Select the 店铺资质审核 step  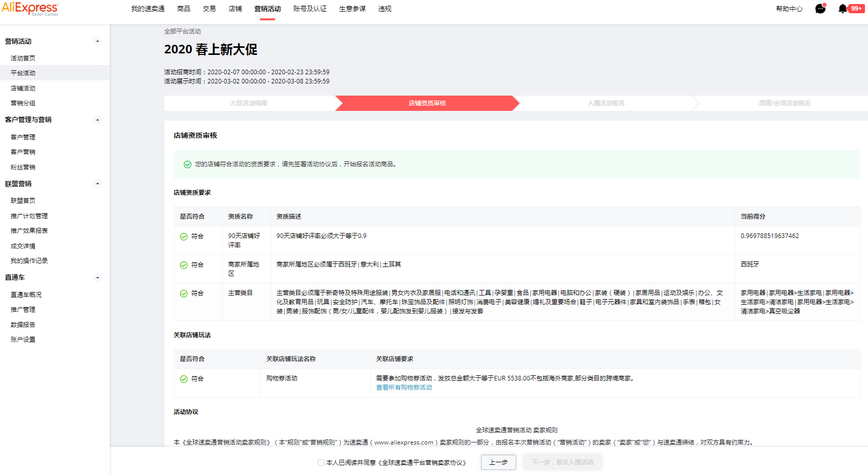[x=427, y=103]
